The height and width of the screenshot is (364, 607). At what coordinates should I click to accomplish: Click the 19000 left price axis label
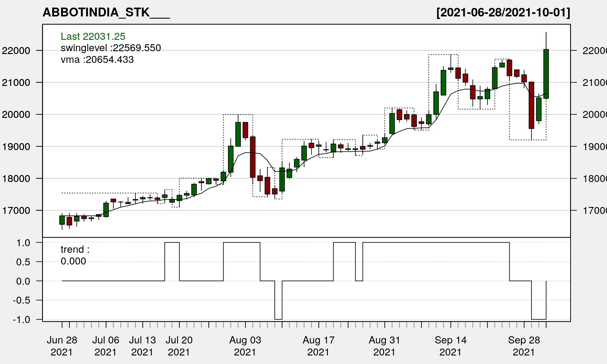click(16, 147)
